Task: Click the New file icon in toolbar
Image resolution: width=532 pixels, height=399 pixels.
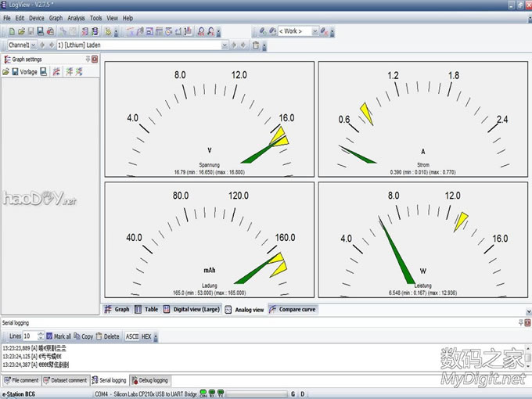Action: coord(12,31)
